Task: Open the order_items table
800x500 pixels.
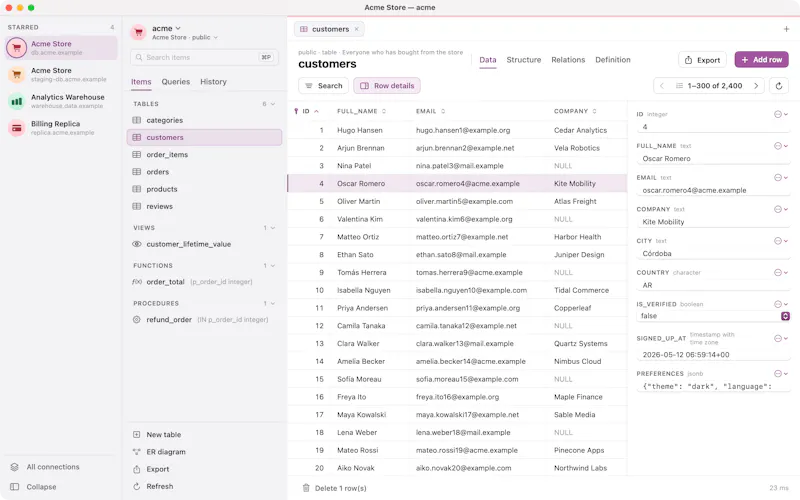Action: click(x=204, y=155)
